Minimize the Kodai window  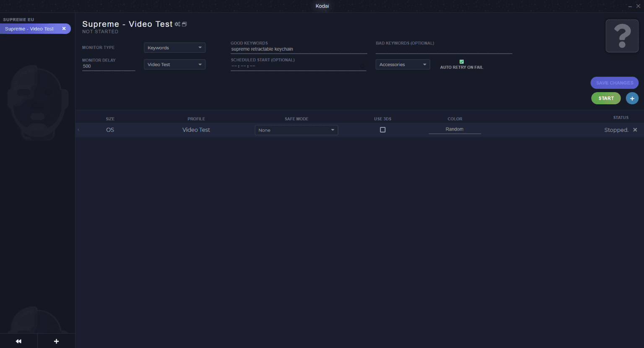[630, 6]
